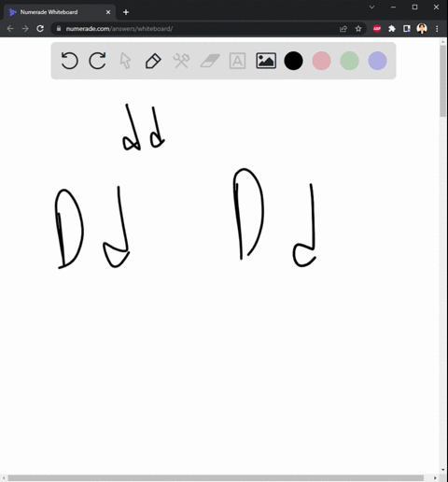448x482 pixels.
Task: Pick the pink ink color
Action: tap(321, 61)
